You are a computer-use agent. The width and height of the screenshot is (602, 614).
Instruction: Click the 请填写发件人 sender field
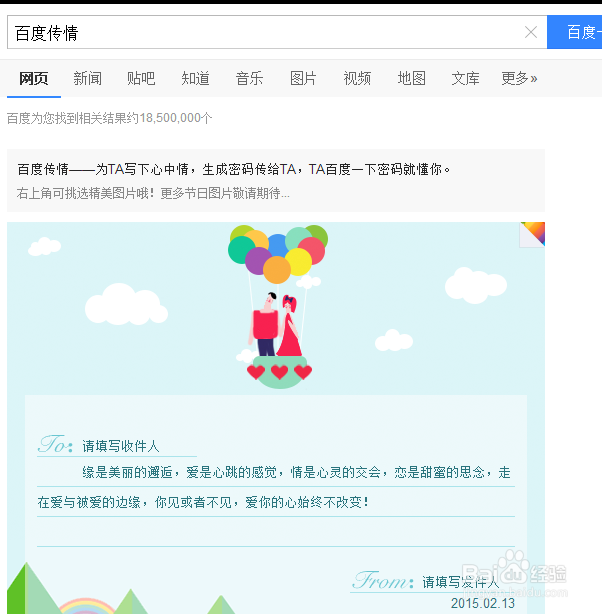(461, 582)
